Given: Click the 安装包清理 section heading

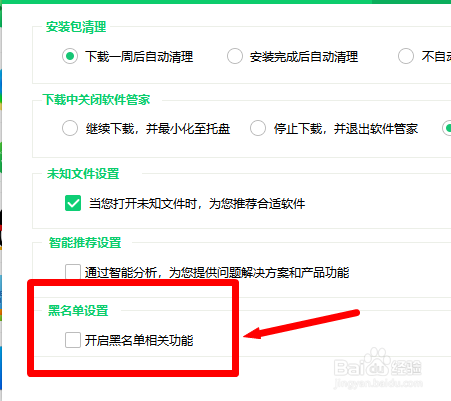Looking at the screenshot, I should 76,27.
